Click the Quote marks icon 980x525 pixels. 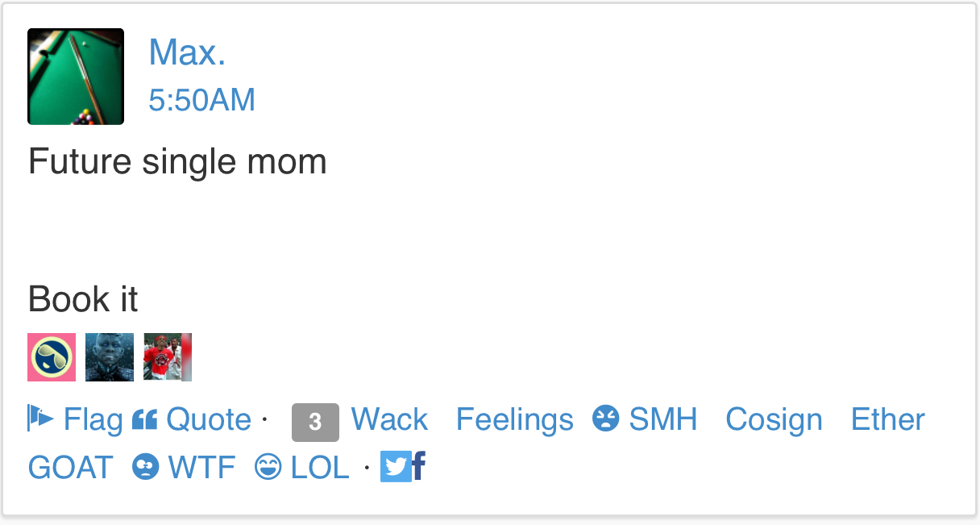point(144,419)
